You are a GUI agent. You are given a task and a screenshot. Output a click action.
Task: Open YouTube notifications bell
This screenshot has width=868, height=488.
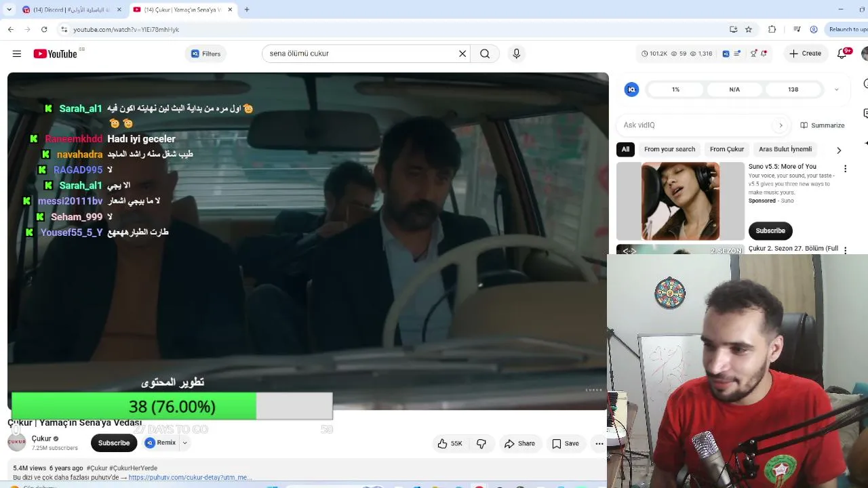[x=842, y=54]
